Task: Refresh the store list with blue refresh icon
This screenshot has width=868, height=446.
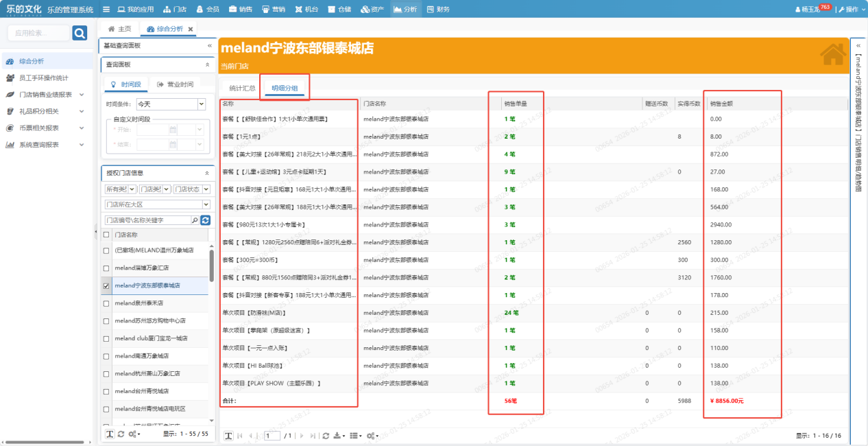Action: coord(205,220)
